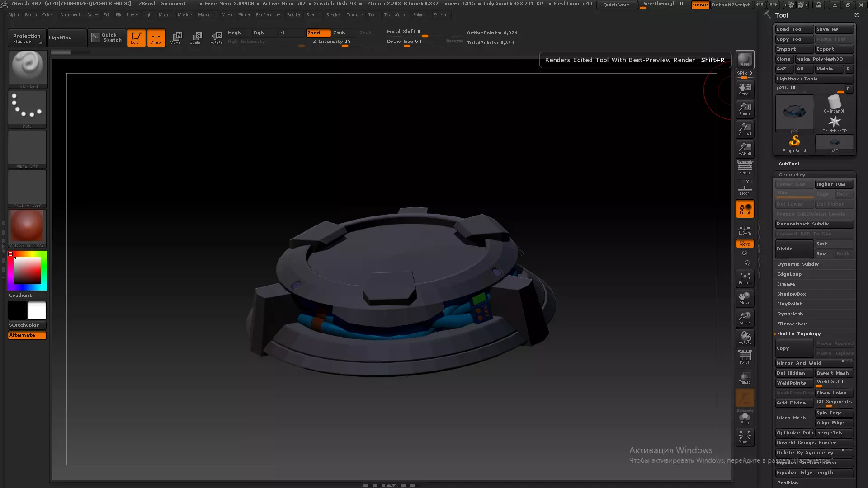The image size is (868, 488).
Task: Select the Cylinder3D tool thumbnail
Action: coord(835,104)
